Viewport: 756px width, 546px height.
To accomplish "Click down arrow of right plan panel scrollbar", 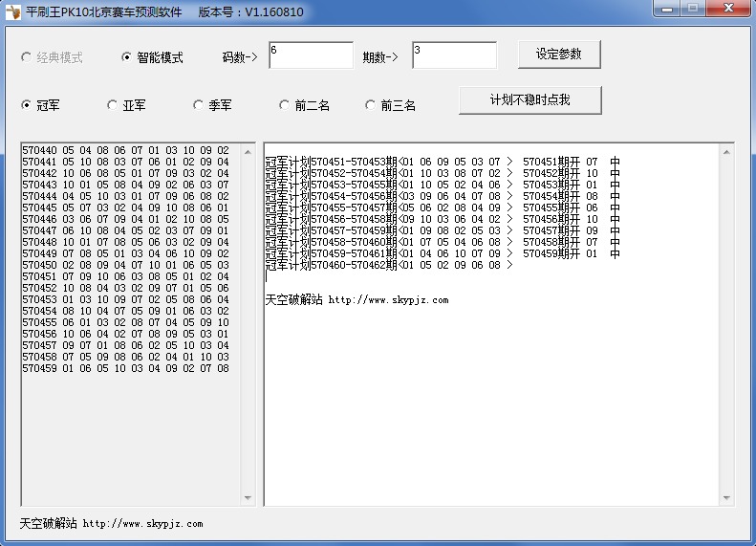I will pyautogui.click(x=726, y=498).
